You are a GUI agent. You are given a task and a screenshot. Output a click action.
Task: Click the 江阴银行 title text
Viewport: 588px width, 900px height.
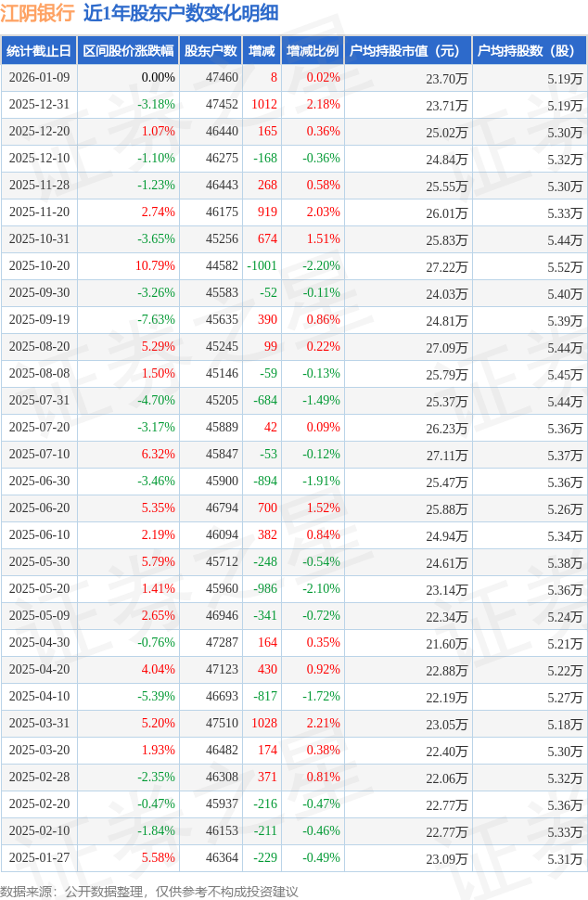pyautogui.click(x=37, y=13)
